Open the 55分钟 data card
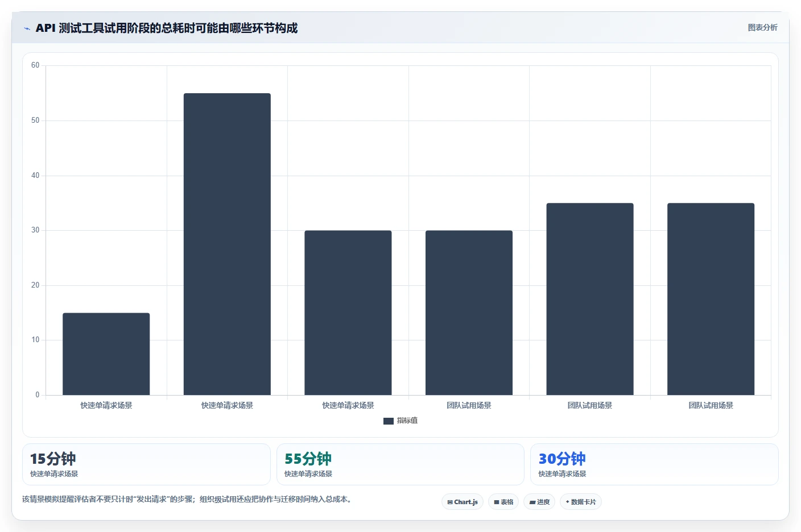The height and width of the screenshot is (532, 801). point(400,464)
